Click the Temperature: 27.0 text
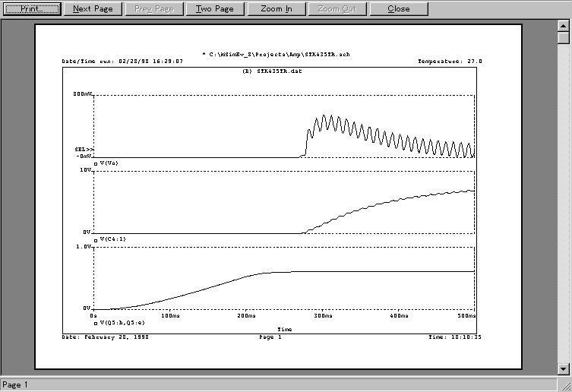 click(450, 62)
